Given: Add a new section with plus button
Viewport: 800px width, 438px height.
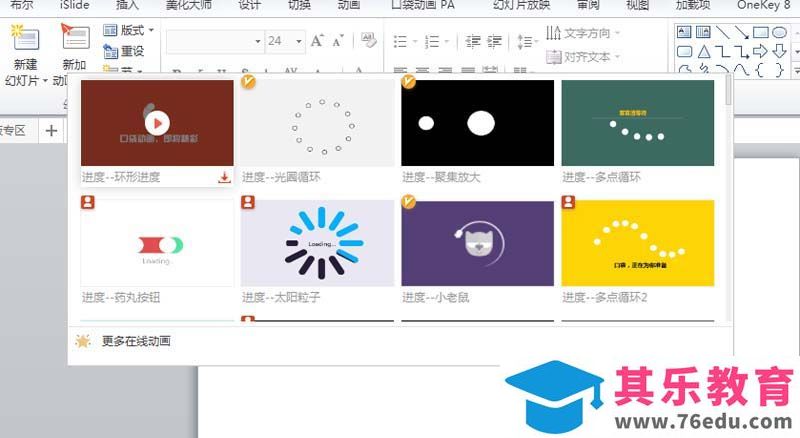Looking at the screenshot, I should (51, 131).
